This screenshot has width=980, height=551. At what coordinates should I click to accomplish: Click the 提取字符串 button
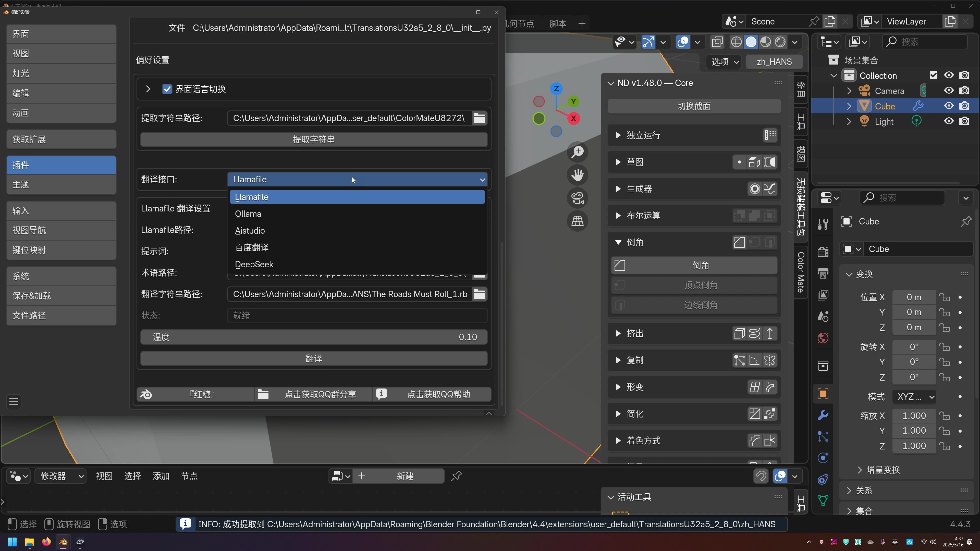[x=314, y=140]
